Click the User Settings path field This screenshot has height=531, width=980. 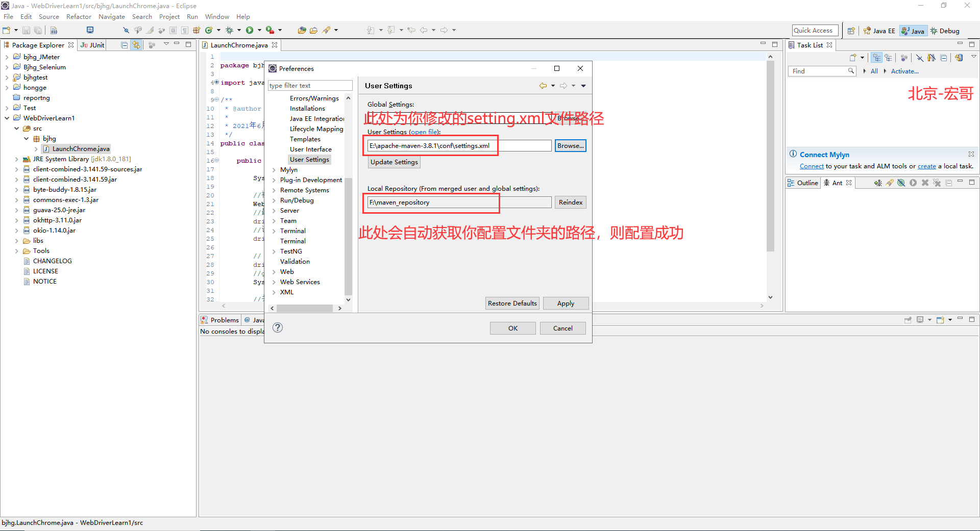pyautogui.click(x=459, y=145)
